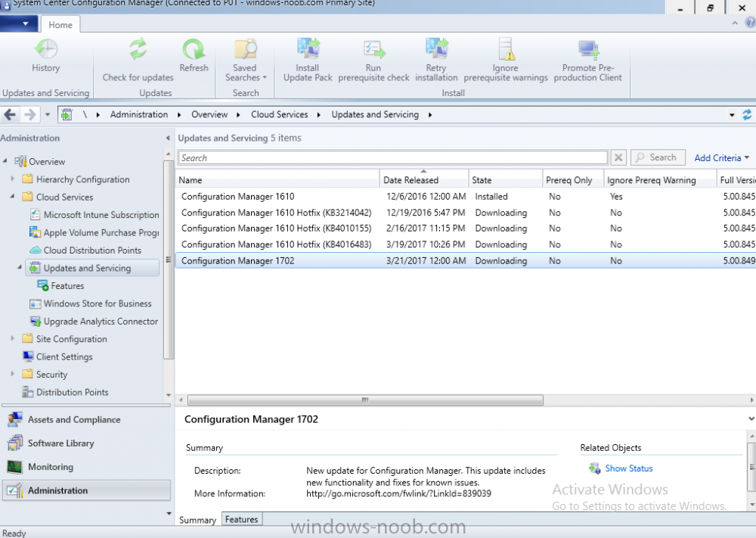Sort by the Name column header
The image size is (756, 538).
point(277,180)
